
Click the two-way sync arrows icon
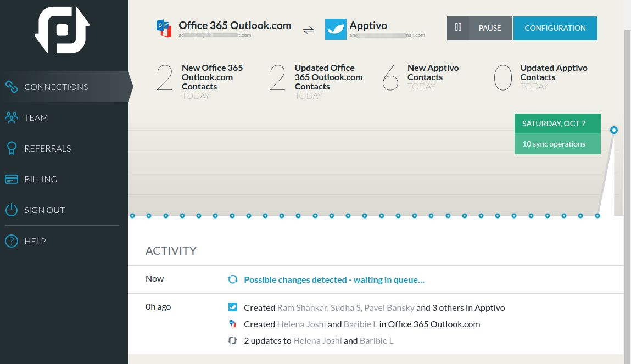coord(308,30)
